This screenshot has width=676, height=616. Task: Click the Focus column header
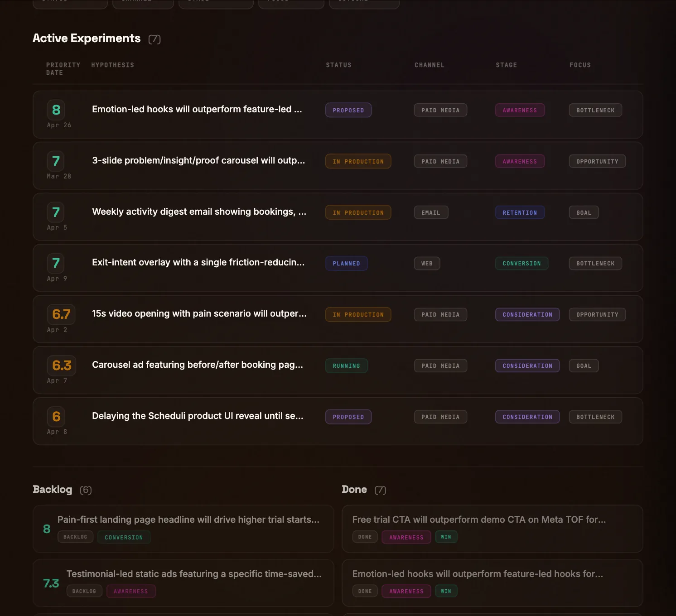click(580, 65)
